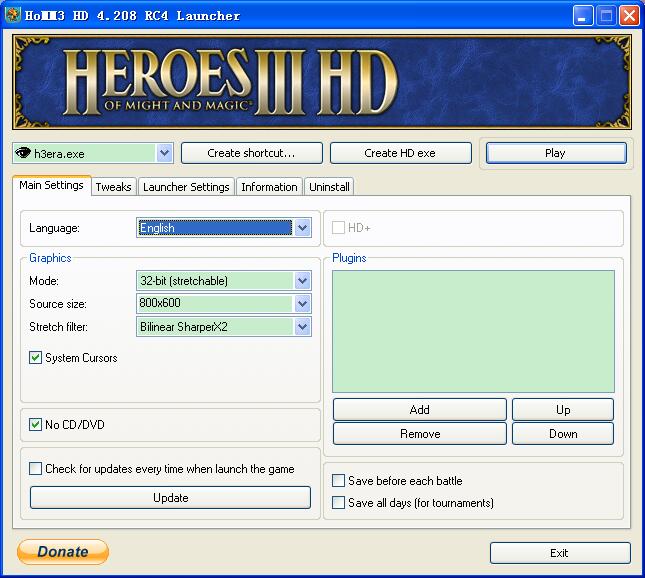This screenshot has width=645, height=578.
Task: Open the Launcher Settings tab
Action: [x=186, y=187]
